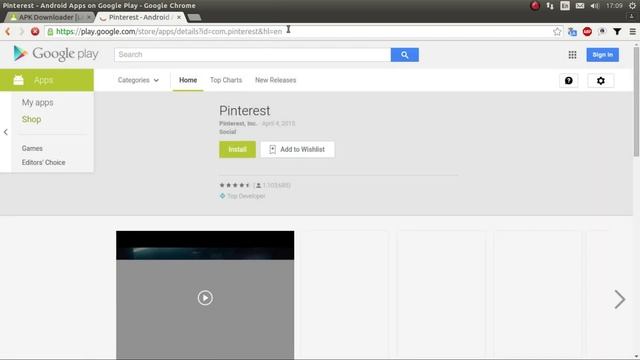This screenshot has height=360, width=640.
Task: Click the URL address bar
Action: coord(302,31)
